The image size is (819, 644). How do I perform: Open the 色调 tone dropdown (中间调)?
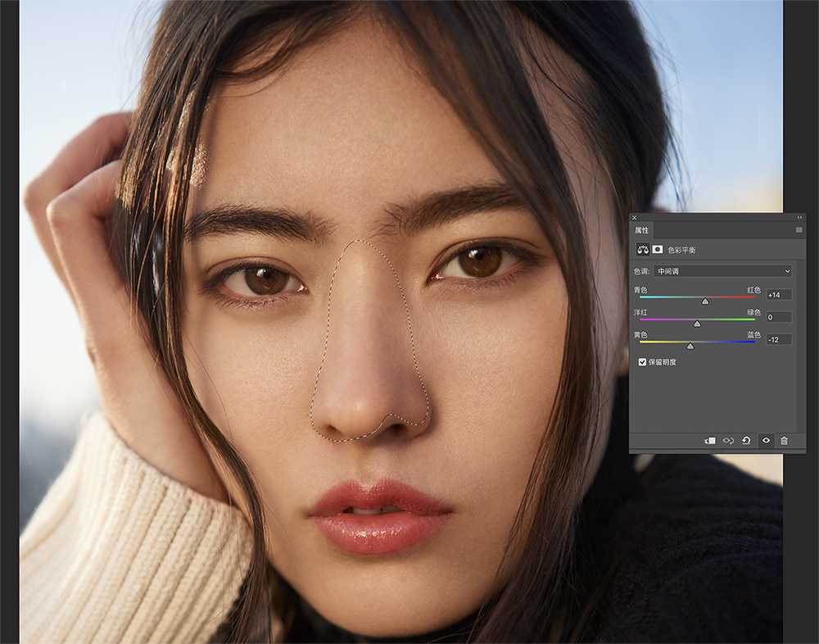[723, 271]
